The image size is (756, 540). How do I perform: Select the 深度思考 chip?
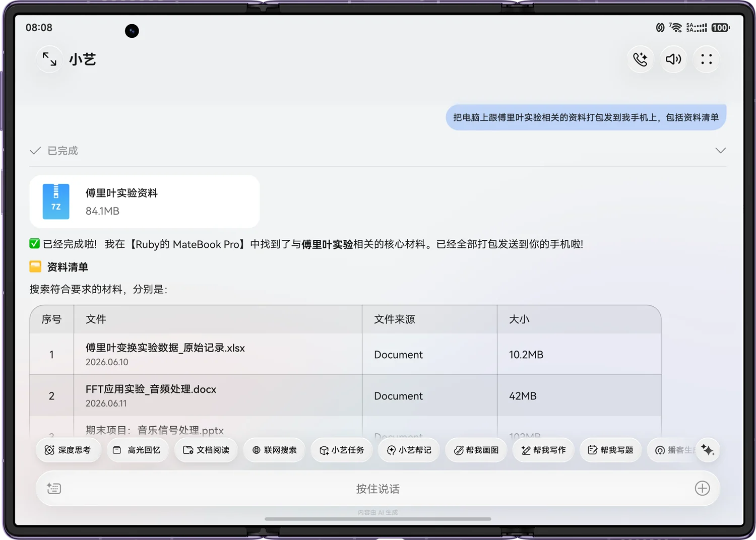tap(68, 450)
